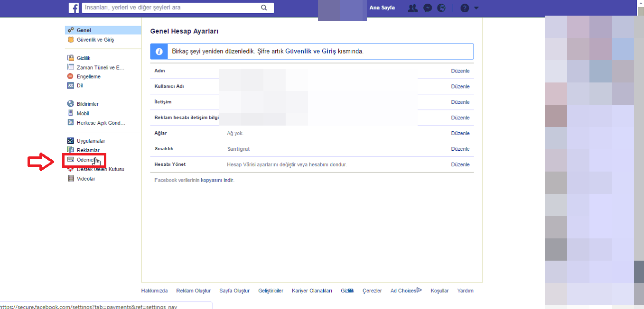Screen dimensions: 644x309
Task: Click Düzenle for Kullanıcı Adı row
Action: point(460,86)
